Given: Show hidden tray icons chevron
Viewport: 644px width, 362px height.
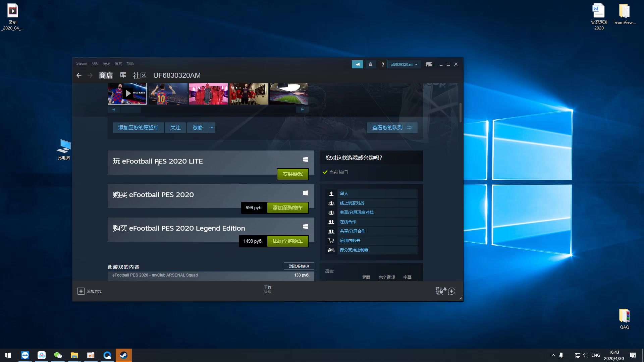Looking at the screenshot, I should click(553, 355).
